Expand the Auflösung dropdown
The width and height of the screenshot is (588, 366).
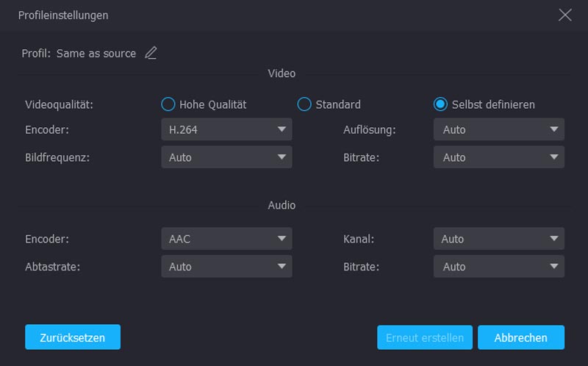tap(498, 129)
